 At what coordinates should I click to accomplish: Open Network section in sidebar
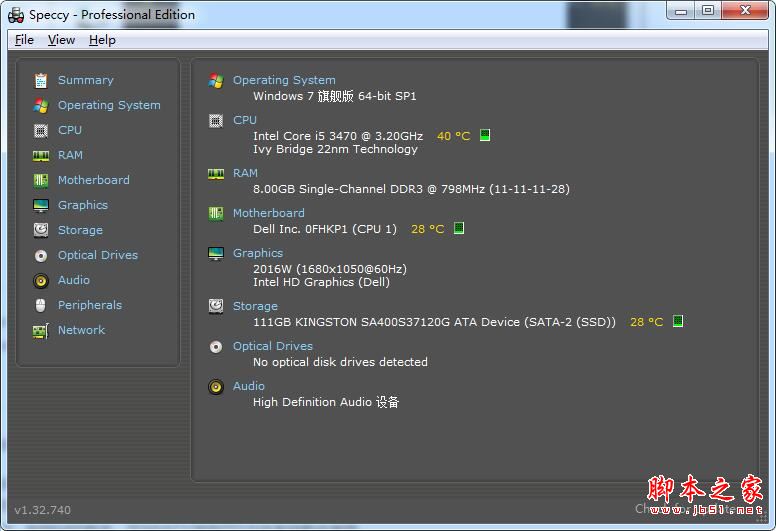(81, 330)
